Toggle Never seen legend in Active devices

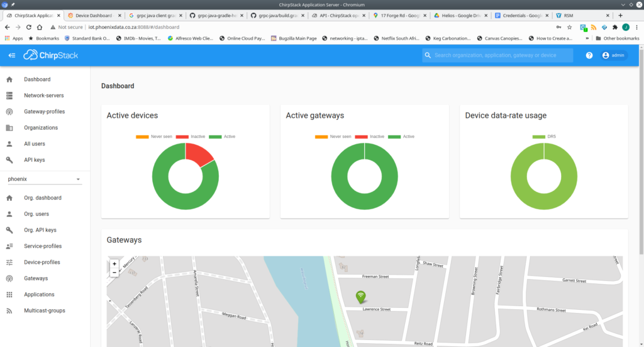pyautogui.click(x=154, y=137)
